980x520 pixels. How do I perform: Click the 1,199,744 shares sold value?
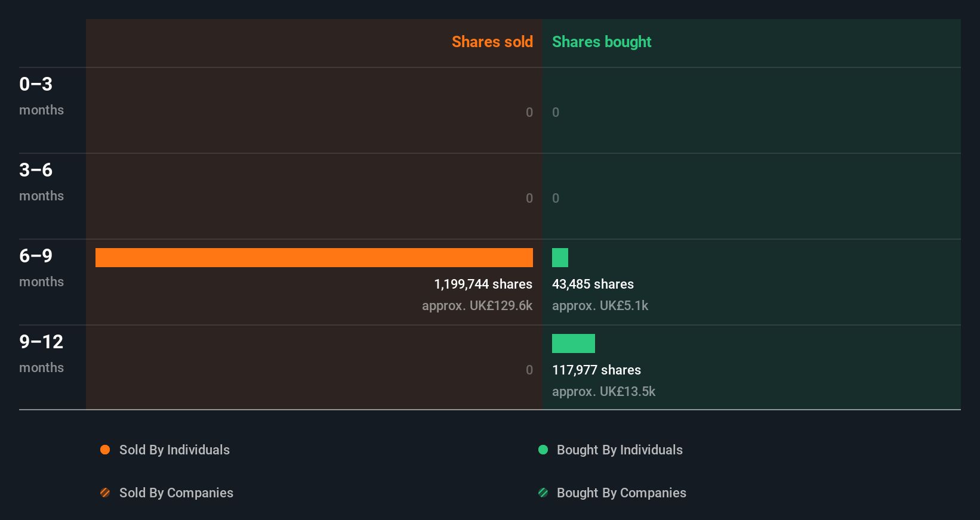483,284
